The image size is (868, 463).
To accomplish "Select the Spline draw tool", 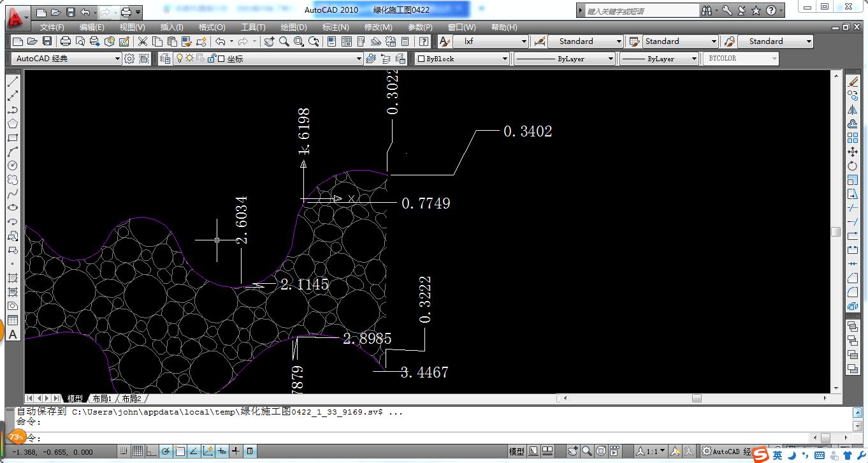I will pyautogui.click(x=13, y=194).
